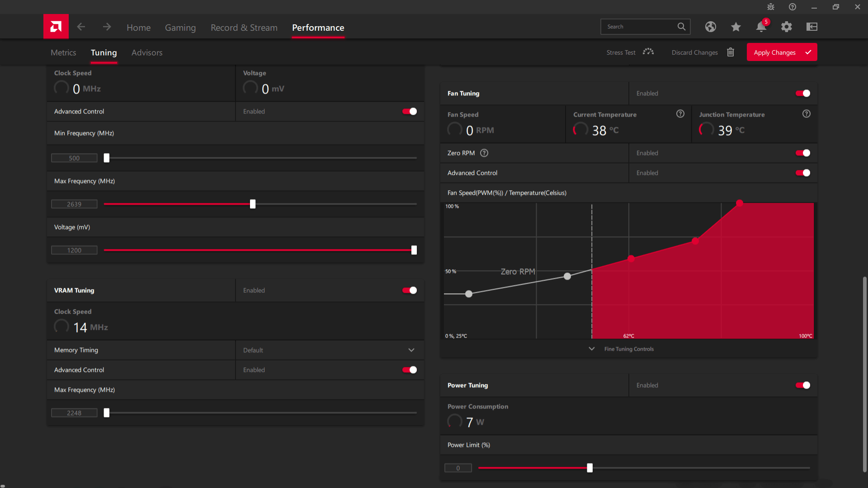Viewport: 868px width, 488px height.
Task: Open the Memory Timing dropdown
Action: (x=329, y=350)
